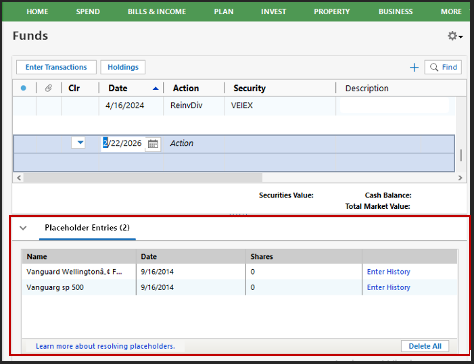Click the 9/16/2014 date in Vanguarg row
The image size is (474, 364).
pyautogui.click(x=157, y=287)
